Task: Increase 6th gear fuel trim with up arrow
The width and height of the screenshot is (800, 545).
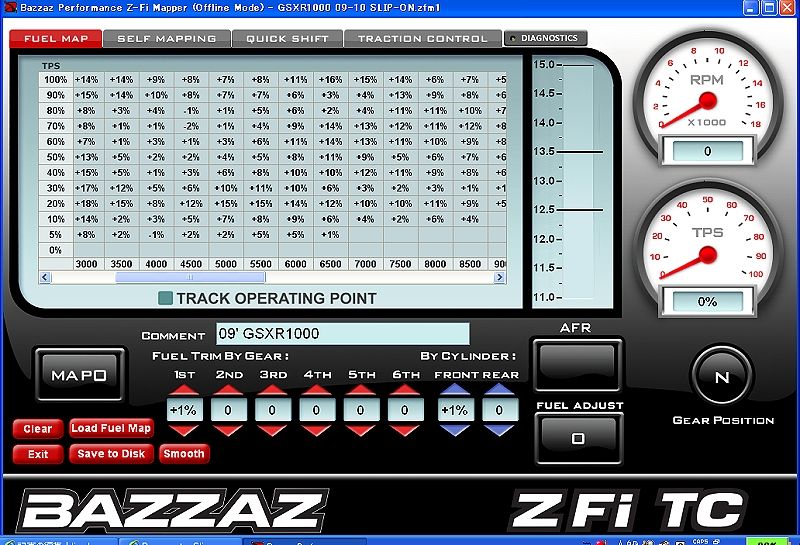Action: pos(405,390)
